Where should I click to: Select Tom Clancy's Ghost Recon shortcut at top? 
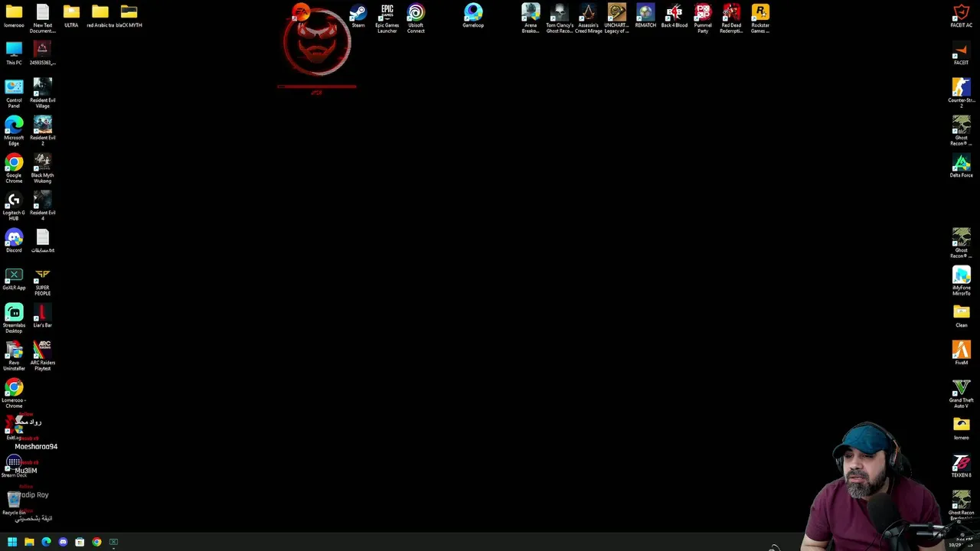tap(560, 18)
